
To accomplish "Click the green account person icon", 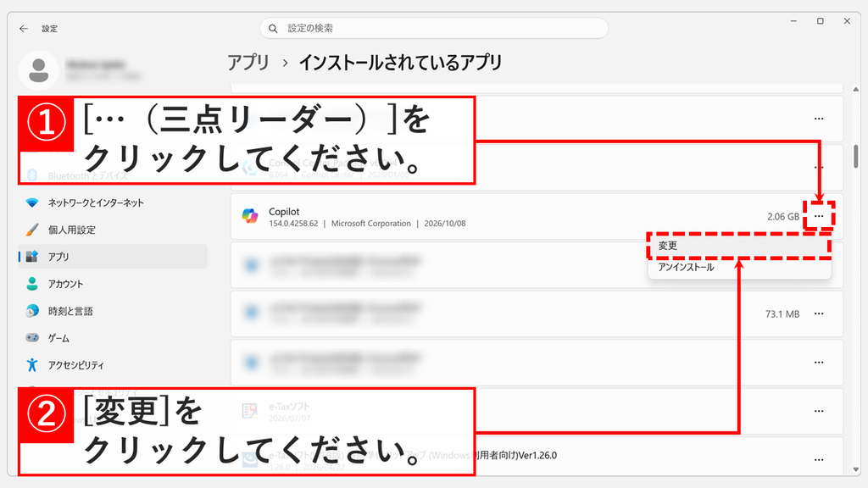I will coord(32,284).
